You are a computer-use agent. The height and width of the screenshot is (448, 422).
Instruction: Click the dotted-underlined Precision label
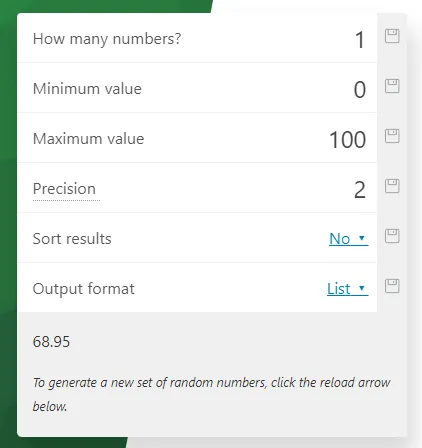pos(64,189)
